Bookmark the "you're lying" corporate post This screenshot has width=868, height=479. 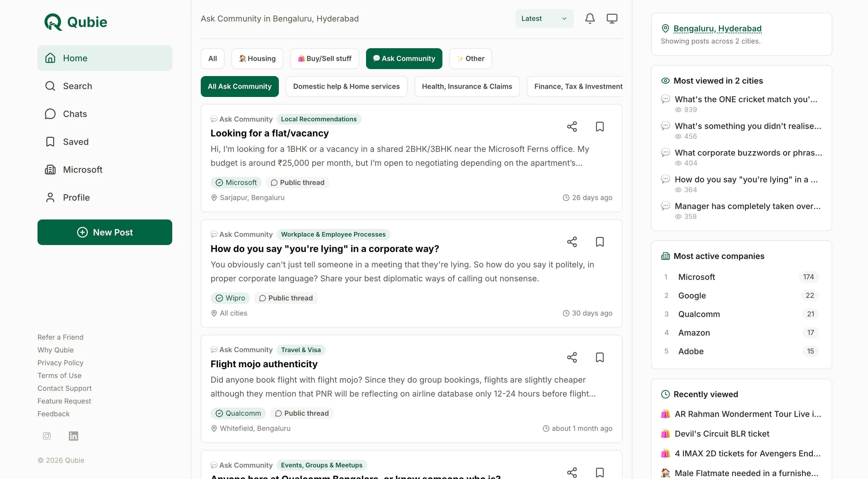600,242
